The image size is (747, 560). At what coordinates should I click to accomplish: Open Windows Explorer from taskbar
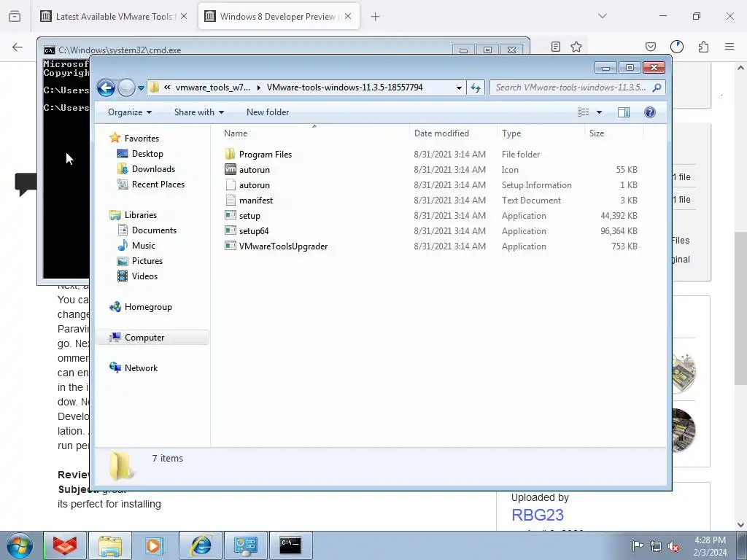(110, 545)
